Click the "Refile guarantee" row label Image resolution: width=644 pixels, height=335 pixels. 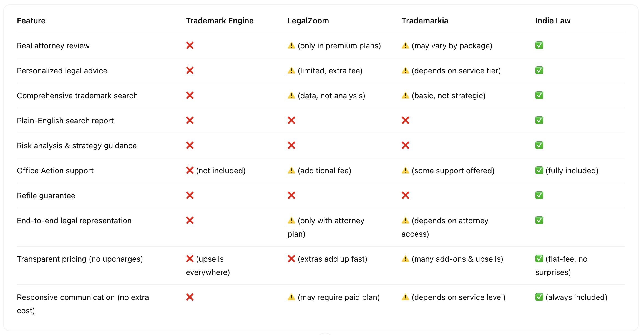pyautogui.click(x=46, y=196)
